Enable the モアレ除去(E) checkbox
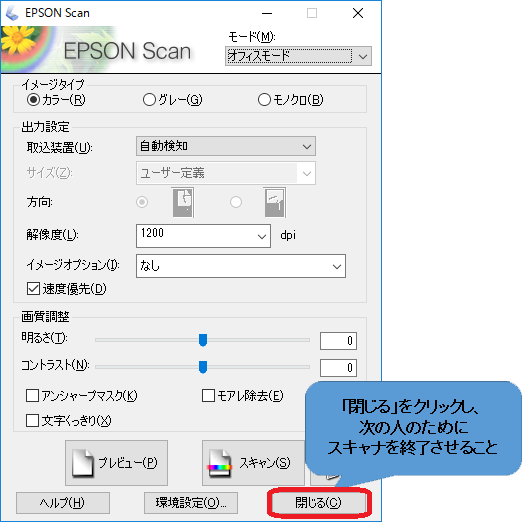The height and width of the screenshot is (522, 526). coord(208,396)
